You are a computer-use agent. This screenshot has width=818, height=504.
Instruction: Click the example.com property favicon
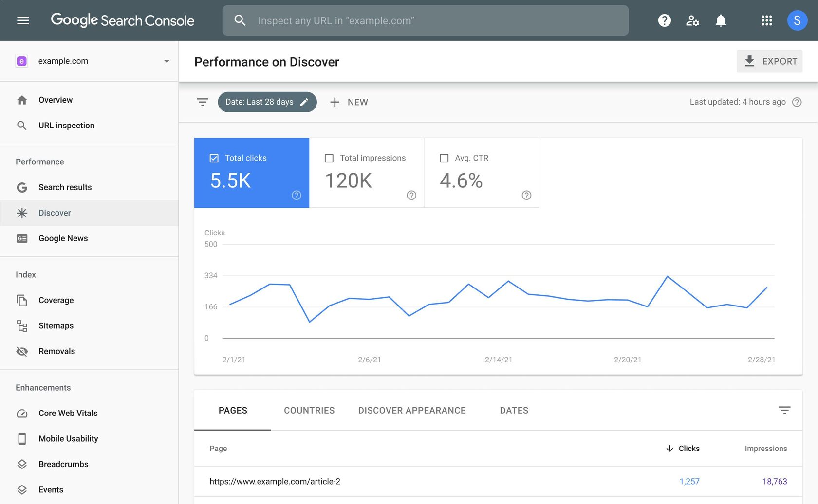(21, 61)
